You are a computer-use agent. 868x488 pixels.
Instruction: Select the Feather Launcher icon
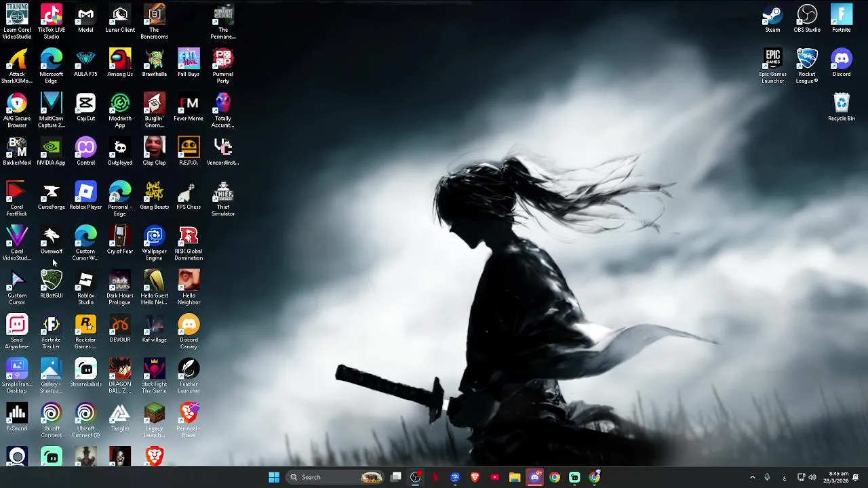(189, 375)
